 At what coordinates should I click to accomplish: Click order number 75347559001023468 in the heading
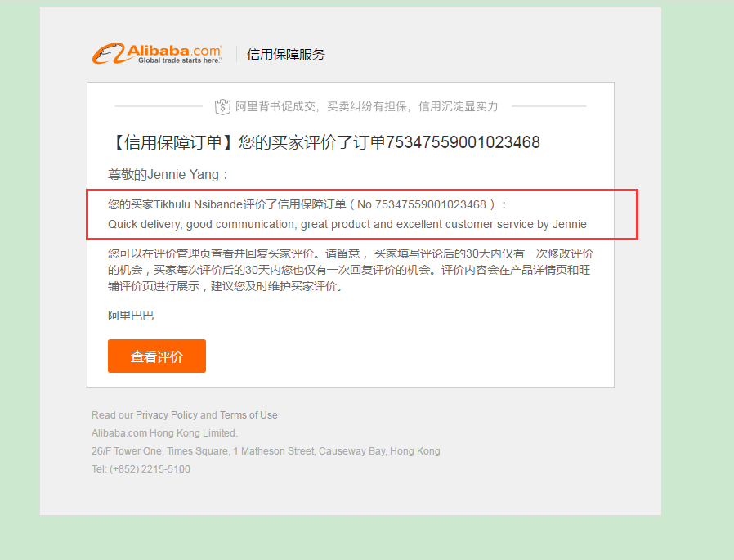click(463, 142)
